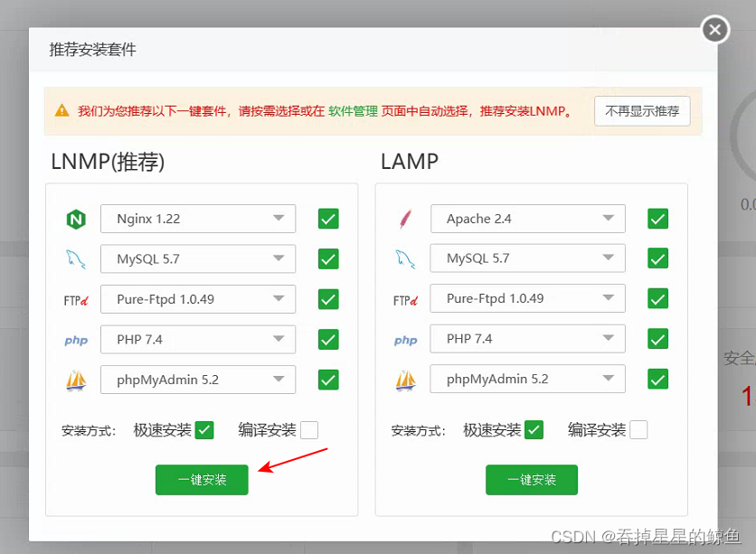This screenshot has height=554, width=756.
Task: Uncheck PHP 7.4 in LNMP
Action: point(328,339)
